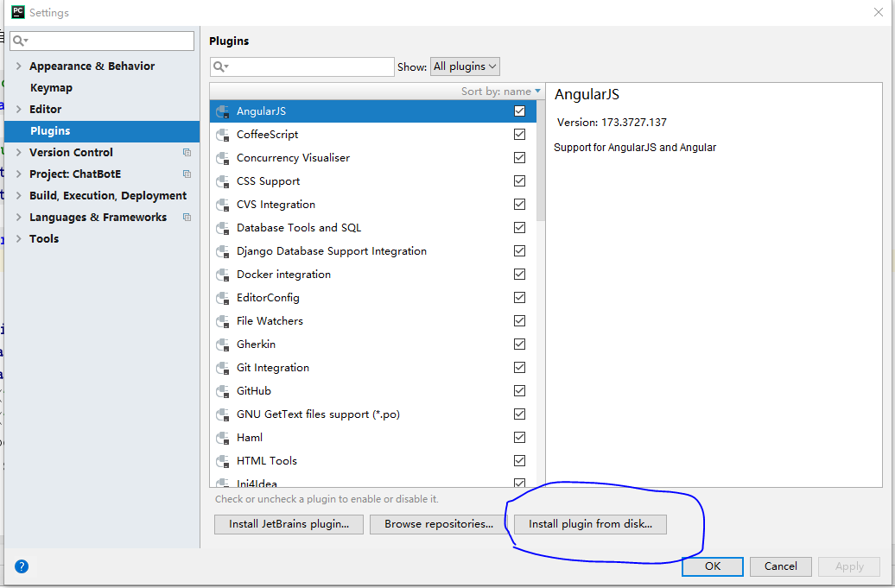Expand the Editor settings node
This screenshot has height=588, width=895.
point(19,109)
